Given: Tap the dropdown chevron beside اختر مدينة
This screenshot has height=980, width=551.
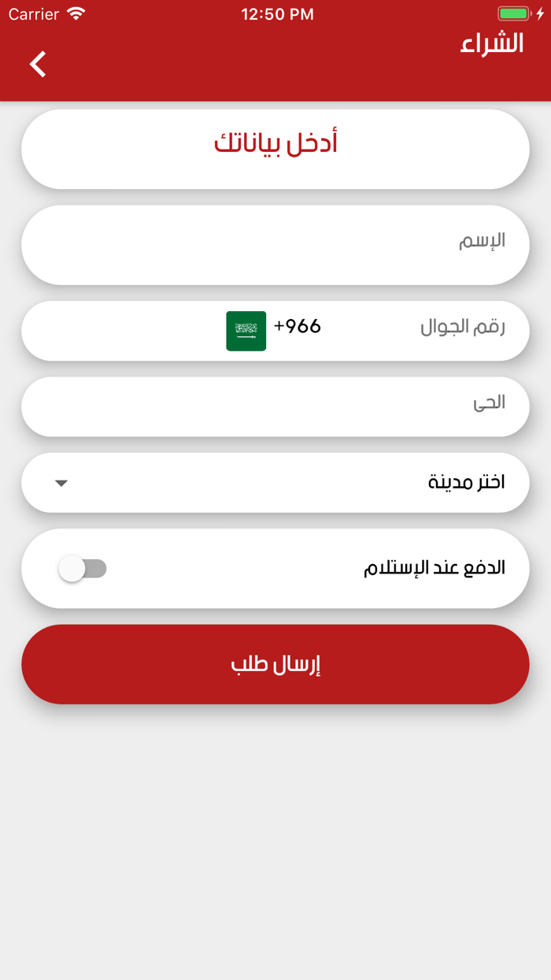Looking at the screenshot, I should (x=61, y=483).
